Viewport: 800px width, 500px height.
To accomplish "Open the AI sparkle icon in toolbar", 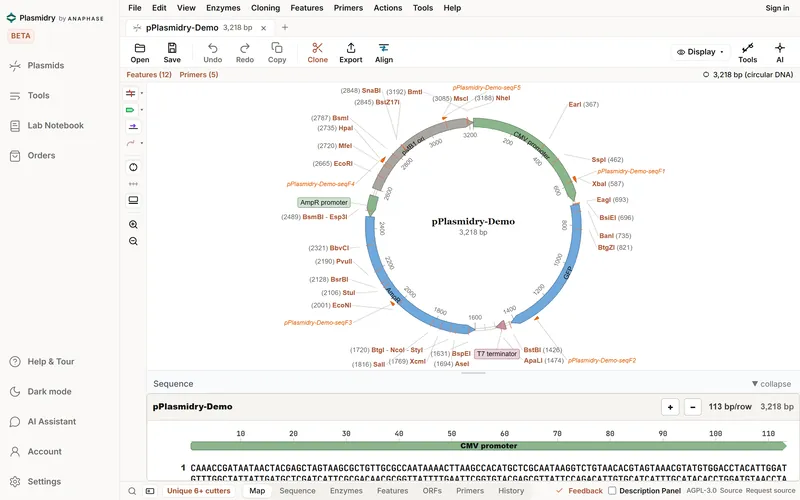I will point(780,48).
